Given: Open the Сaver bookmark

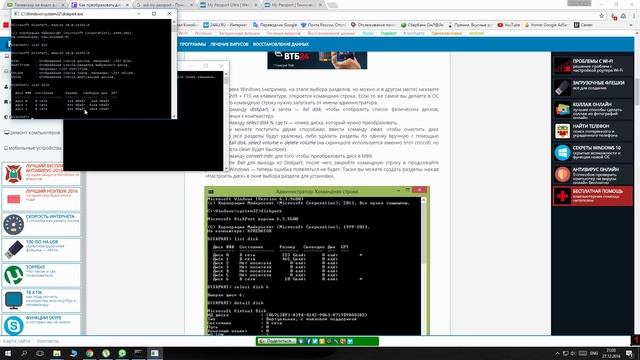Looking at the screenshot, I should coord(583,25).
